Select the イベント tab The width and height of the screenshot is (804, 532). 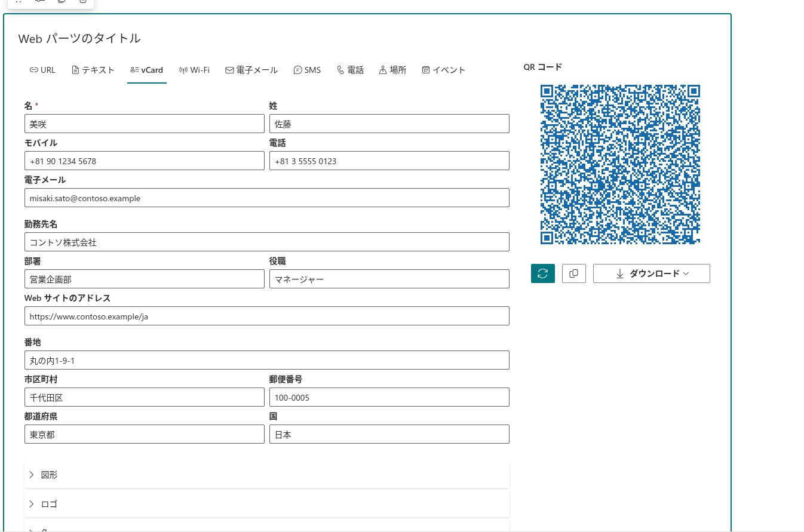point(444,70)
